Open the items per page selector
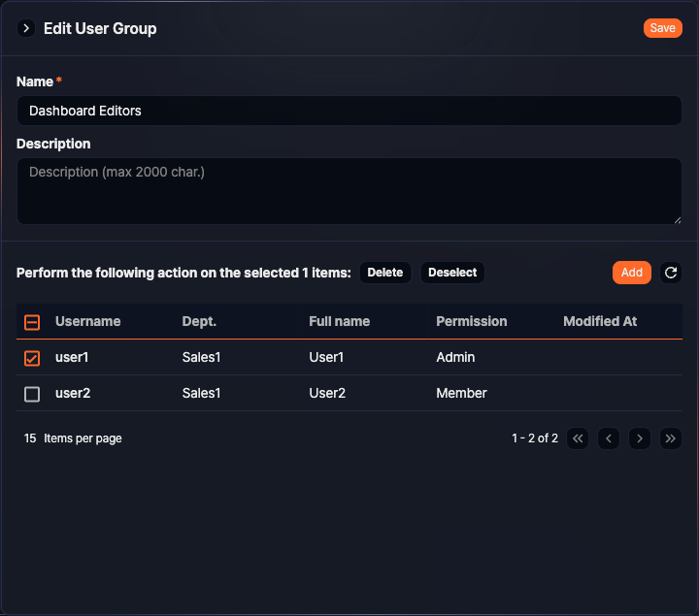Viewport: 699px width, 616px height. pyautogui.click(x=30, y=438)
